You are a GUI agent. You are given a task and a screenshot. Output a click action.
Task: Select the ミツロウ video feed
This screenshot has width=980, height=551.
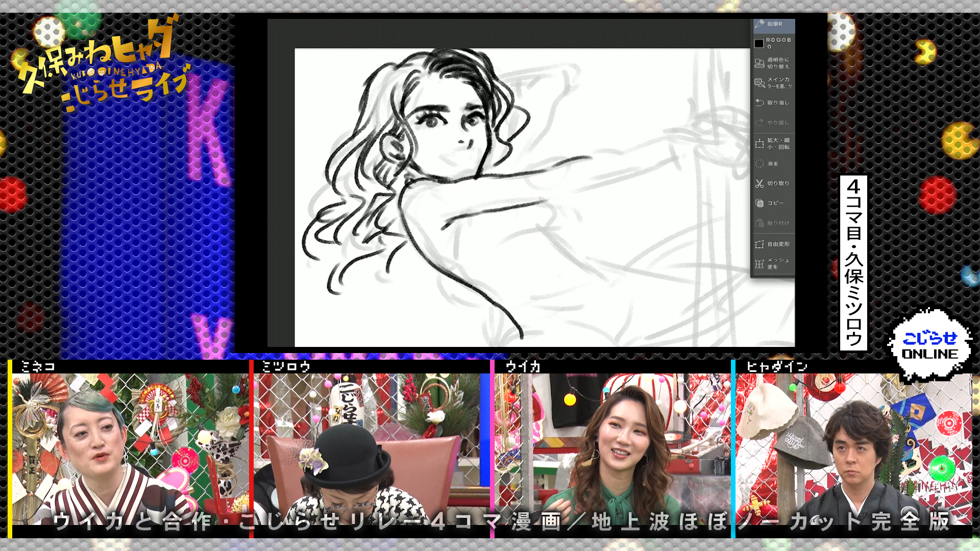point(370,449)
